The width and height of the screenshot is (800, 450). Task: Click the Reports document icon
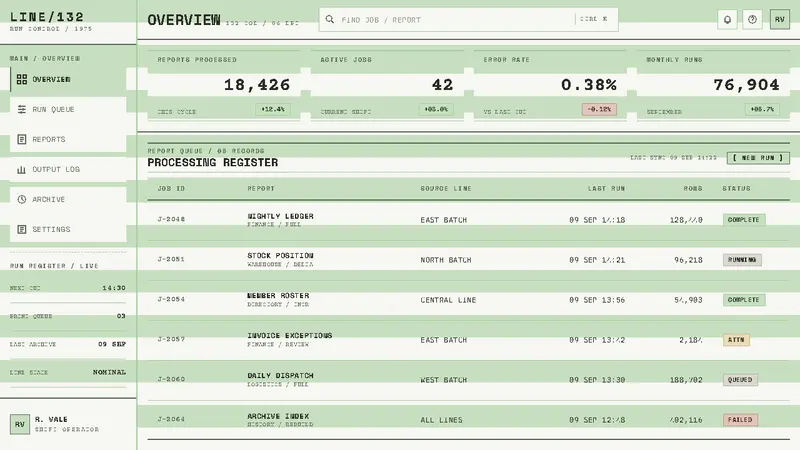21,139
